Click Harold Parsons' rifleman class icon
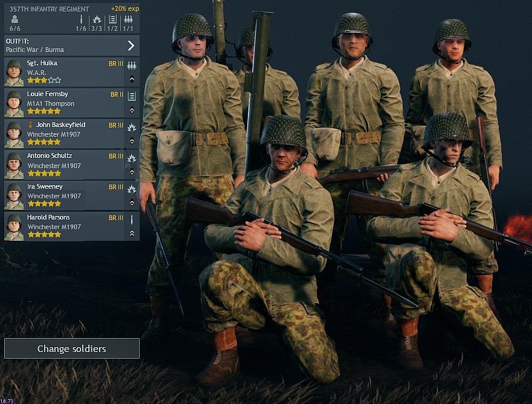Image resolution: width=532 pixels, height=404 pixels. click(132, 220)
